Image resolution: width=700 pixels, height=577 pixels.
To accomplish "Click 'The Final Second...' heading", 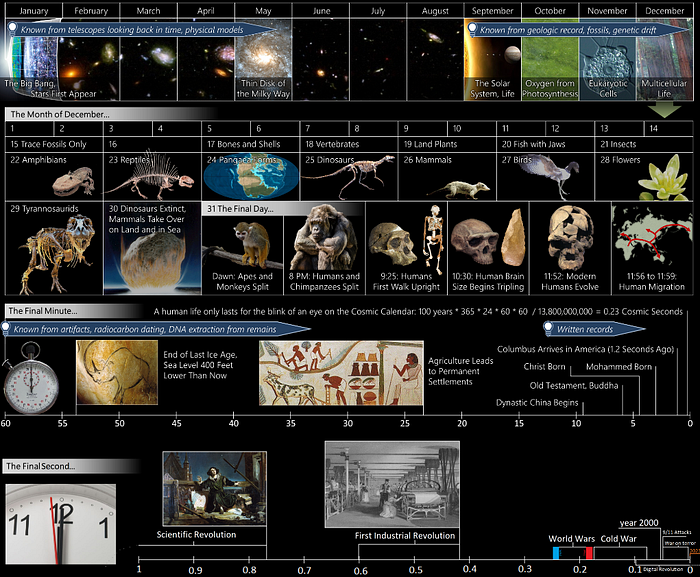I will (x=41, y=466).
